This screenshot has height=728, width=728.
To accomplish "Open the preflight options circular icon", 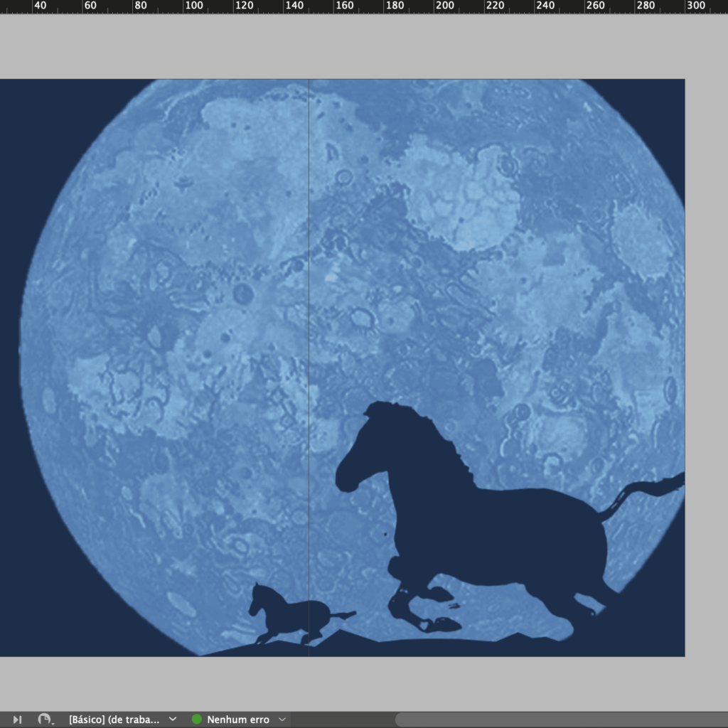I will click(x=45, y=719).
